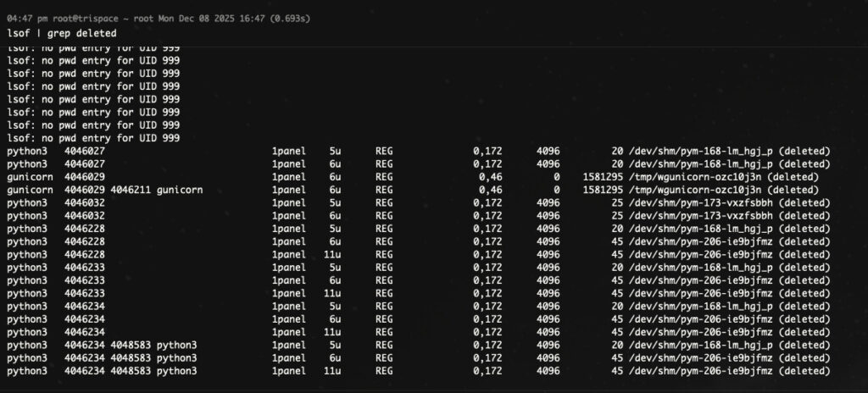Click the pym-206-ie9bjfmz path on the last row

click(704, 371)
